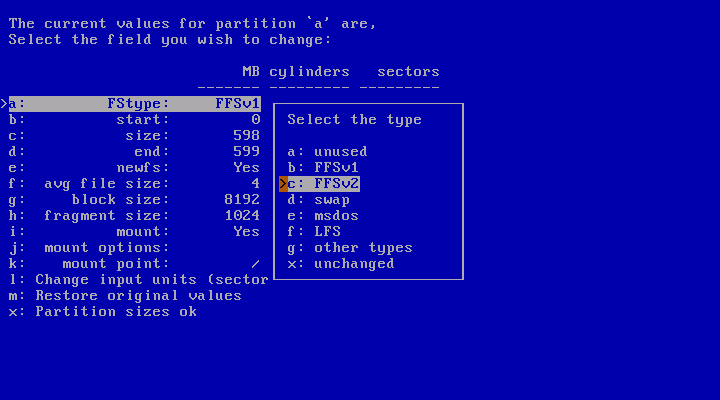Choose 'b: FFSv1' in type list

(x=323, y=168)
